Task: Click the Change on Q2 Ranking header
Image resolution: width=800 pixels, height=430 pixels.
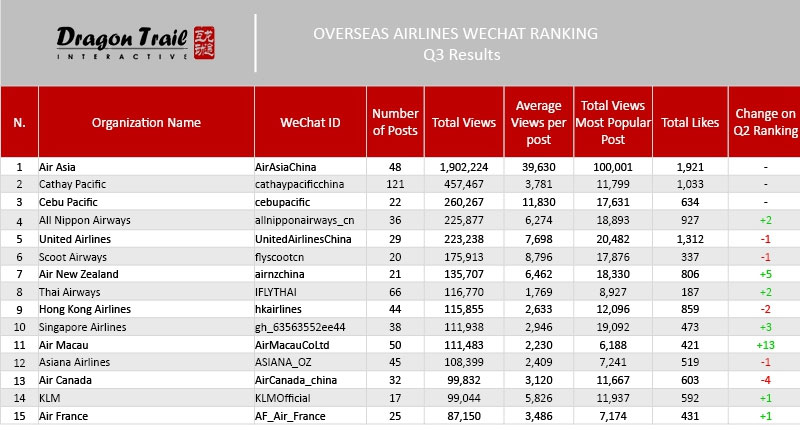Action: pyautogui.click(x=765, y=123)
